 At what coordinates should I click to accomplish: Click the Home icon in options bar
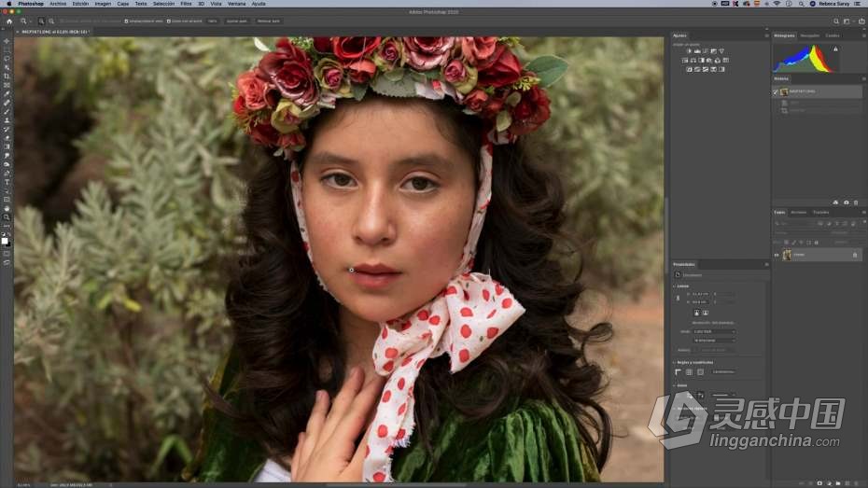(x=8, y=21)
